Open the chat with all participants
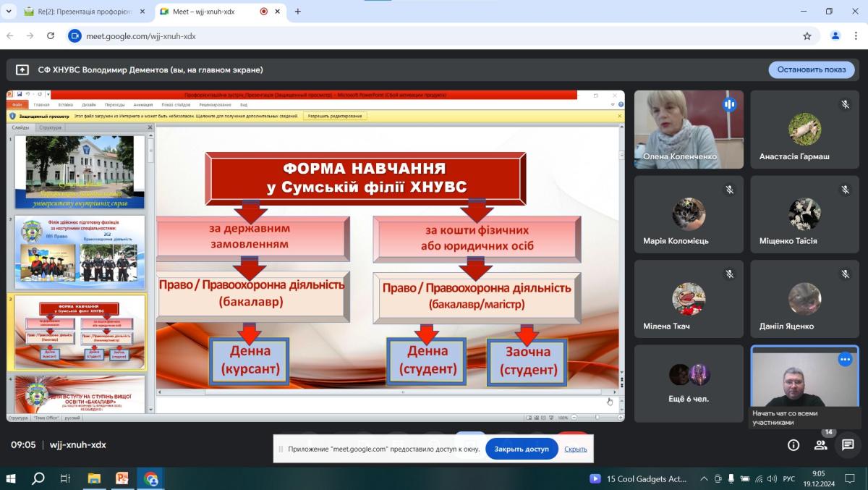The image size is (868, 490). pyautogui.click(x=848, y=445)
